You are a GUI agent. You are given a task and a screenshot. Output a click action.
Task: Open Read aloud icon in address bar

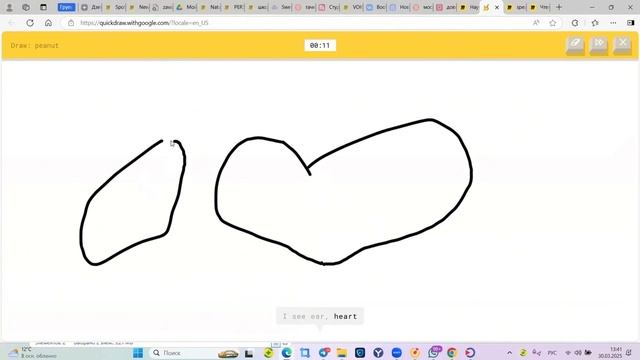click(x=536, y=23)
